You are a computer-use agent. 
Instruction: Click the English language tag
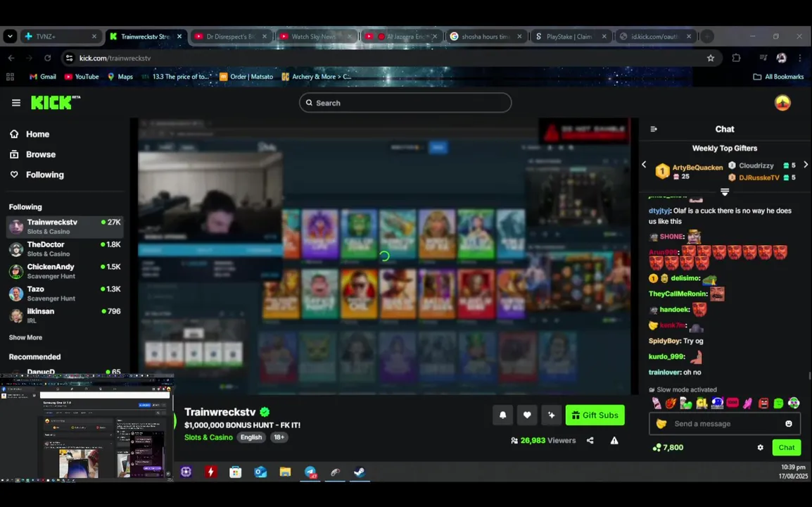[251, 437]
